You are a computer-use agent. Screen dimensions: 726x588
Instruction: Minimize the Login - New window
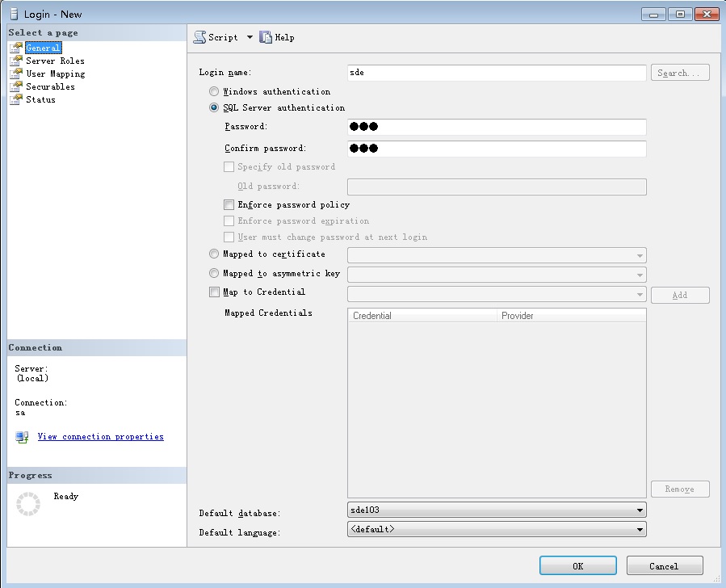pos(653,15)
